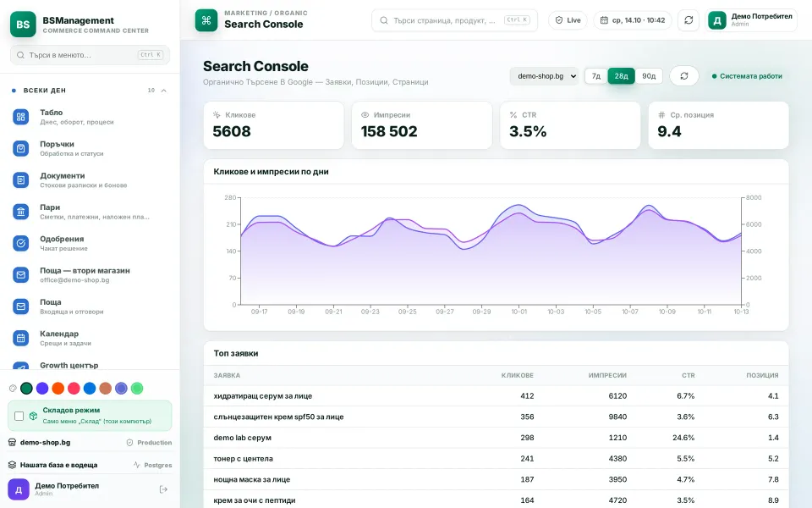Click the refresh icon next to 90д
Viewport: 812px width, 508px height.
[x=684, y=76]
